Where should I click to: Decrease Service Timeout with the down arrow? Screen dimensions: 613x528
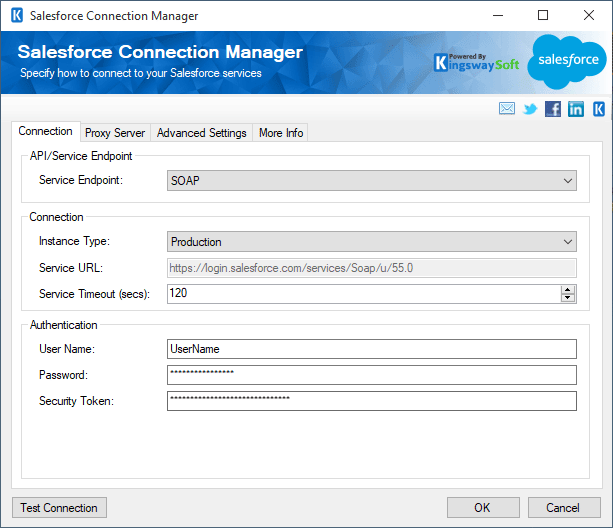click(568, 298)
